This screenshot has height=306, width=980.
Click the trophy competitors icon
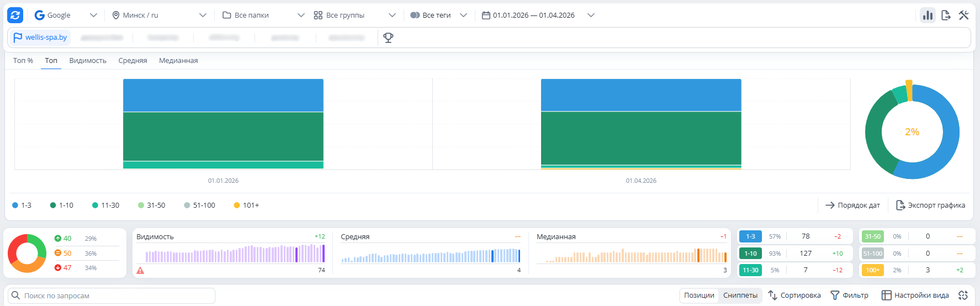(x=388, y=38)
